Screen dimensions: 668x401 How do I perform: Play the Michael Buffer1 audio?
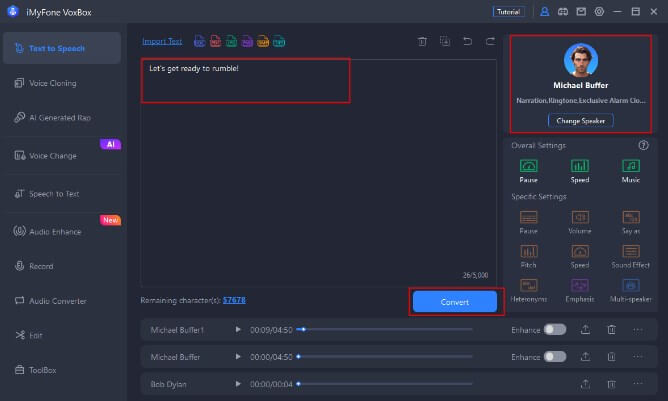pos(238,329)
